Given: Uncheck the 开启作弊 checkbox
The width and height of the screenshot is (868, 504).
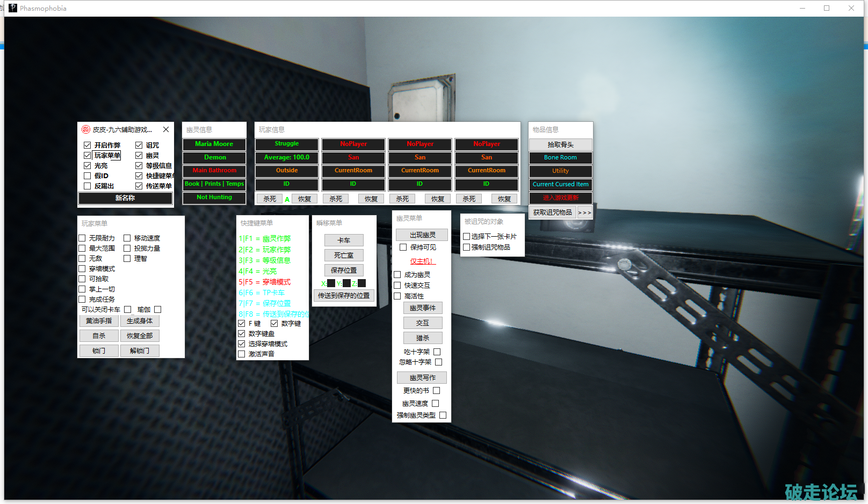Looking at the screenshot, I should coord(88,145).
